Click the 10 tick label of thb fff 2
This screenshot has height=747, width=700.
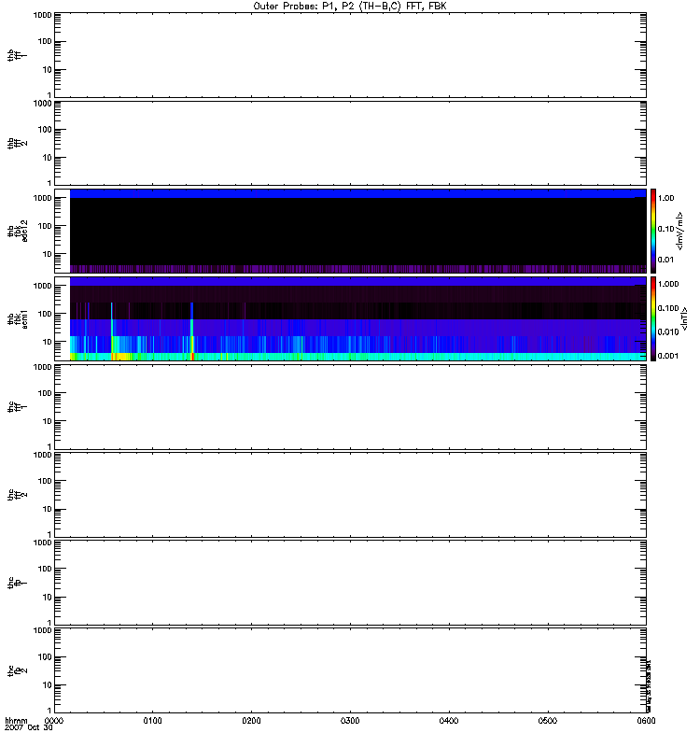pos(48,158)
